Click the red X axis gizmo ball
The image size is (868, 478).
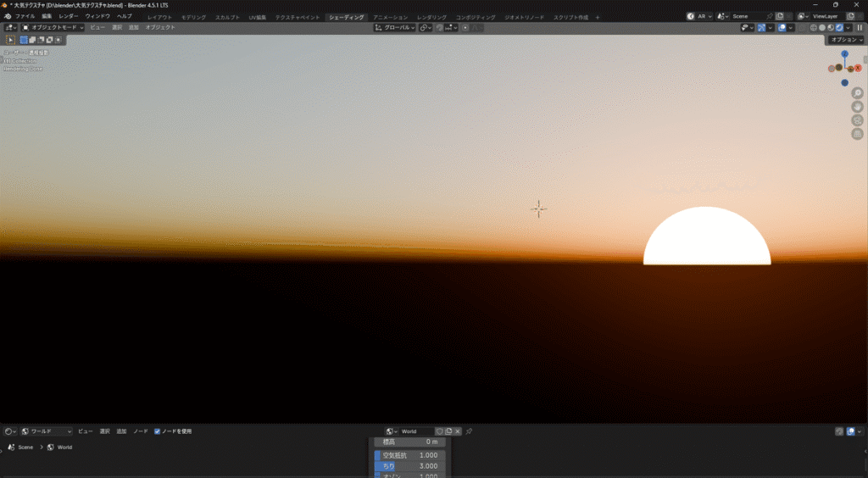pyautogui.click(x=858, y=68)
